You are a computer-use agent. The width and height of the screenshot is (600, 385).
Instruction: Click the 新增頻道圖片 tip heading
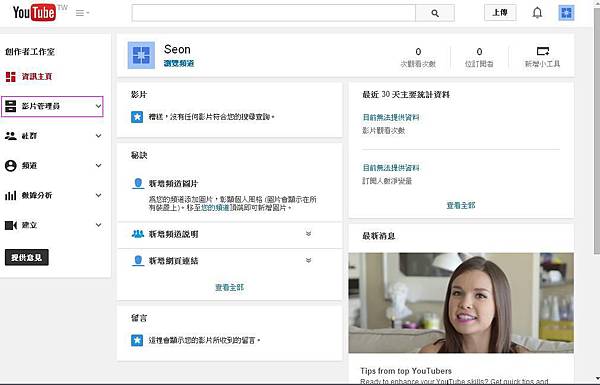point(173,184)
